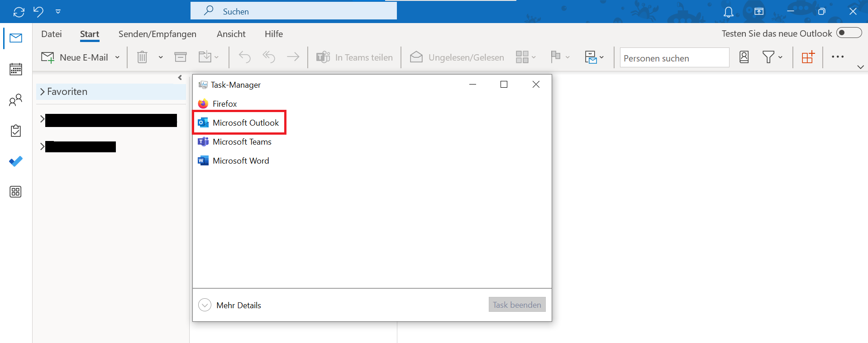Select the Hilfe tab
Image resolution: width=868 pixels, height=343 pixels.
(x=274, y=34)
